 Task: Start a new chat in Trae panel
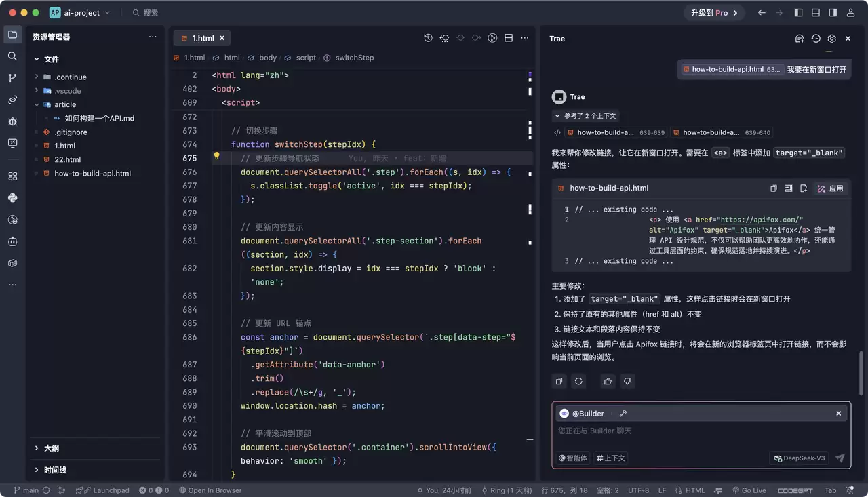(800, 39)
